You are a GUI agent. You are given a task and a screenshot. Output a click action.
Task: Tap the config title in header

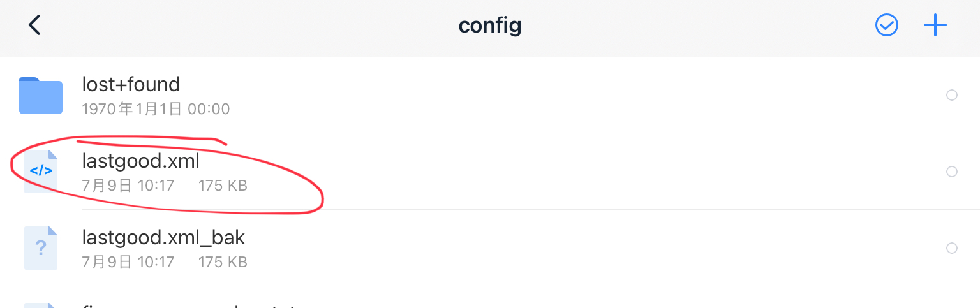[490, 26]
